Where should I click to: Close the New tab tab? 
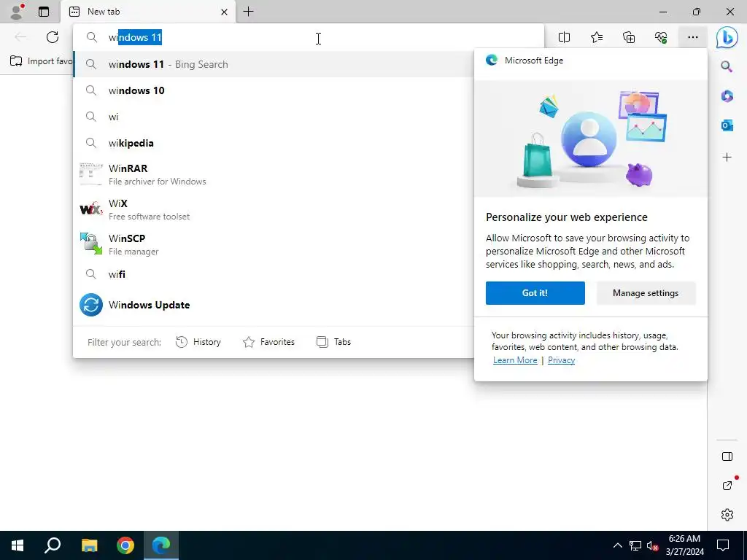[x=224, y=12]
